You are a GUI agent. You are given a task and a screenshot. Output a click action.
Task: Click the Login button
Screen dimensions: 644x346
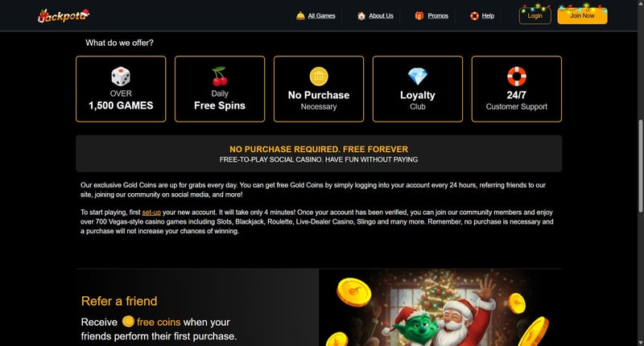(535, 15)
